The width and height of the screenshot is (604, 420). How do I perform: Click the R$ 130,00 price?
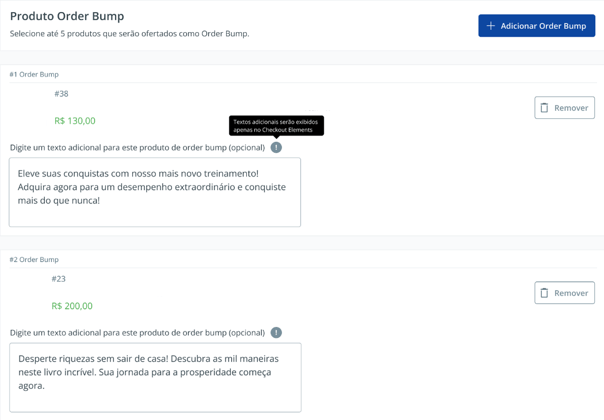pos(75,121)
